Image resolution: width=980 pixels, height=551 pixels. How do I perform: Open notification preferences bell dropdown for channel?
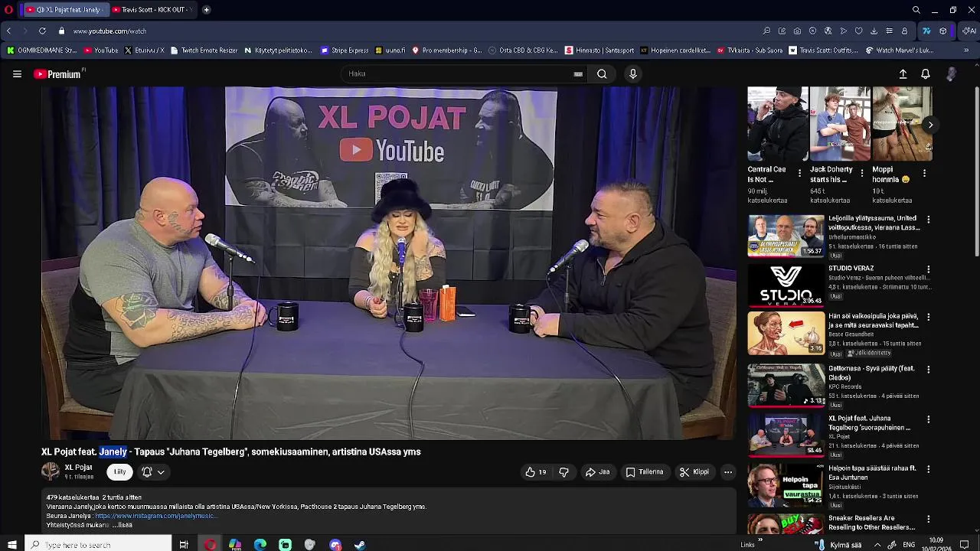point(153,472)
